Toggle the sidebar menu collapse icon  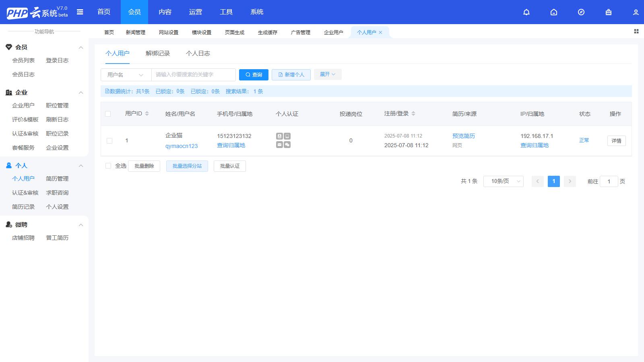[x=80, y=12]
